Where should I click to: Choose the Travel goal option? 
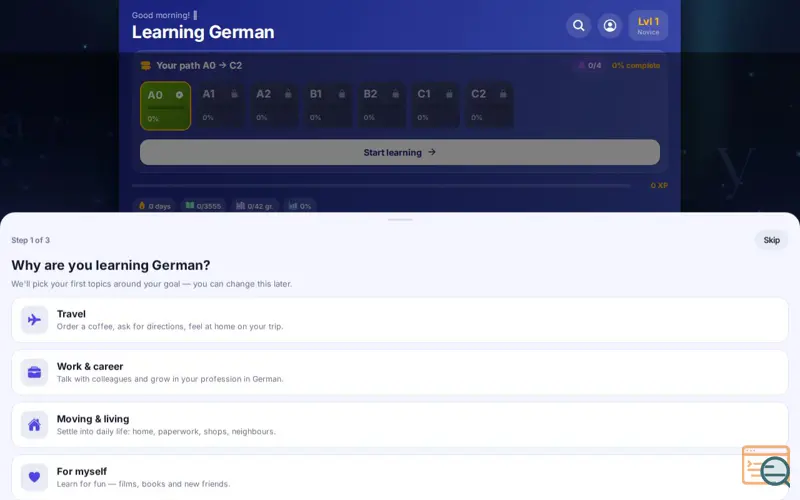tap(399, 320)
